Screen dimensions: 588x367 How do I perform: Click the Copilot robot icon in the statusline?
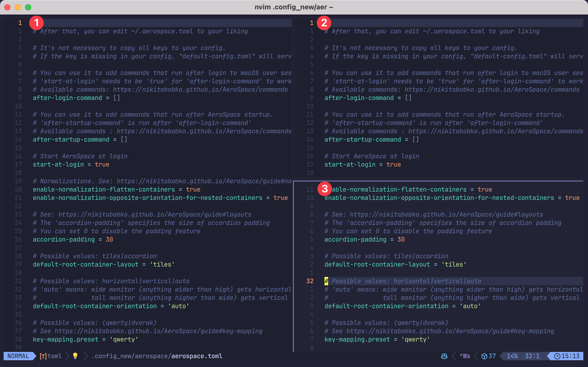click(444, 356)
